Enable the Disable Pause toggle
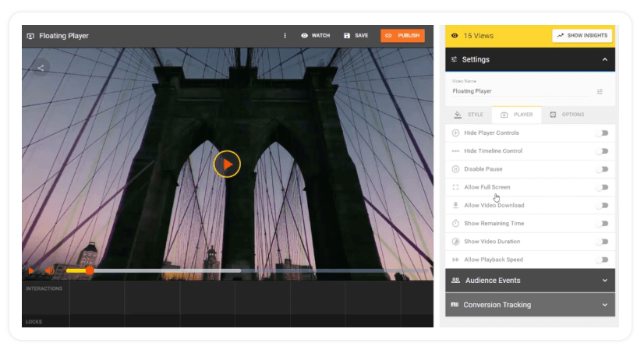 (602, 169)
